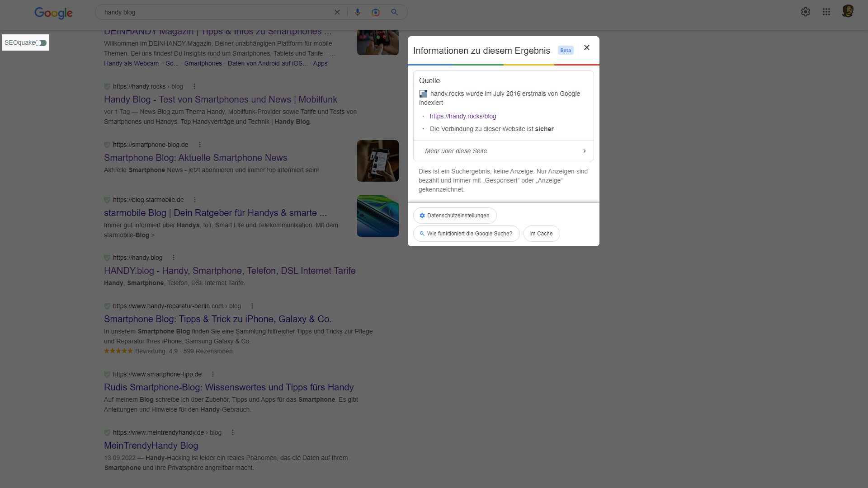Click the https://www.meintrendyhandy.de URL
This screenshot has width=868, height=488.
(159, 432)
